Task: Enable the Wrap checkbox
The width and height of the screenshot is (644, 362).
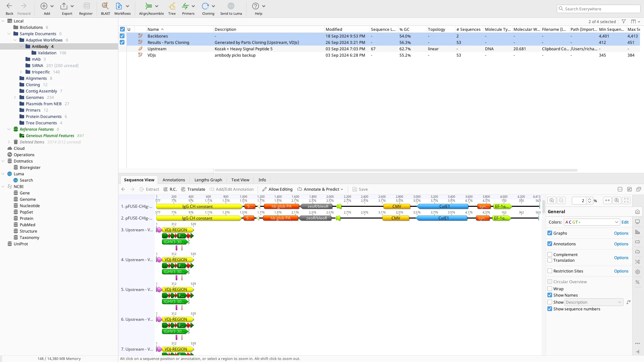Action: 550,289
